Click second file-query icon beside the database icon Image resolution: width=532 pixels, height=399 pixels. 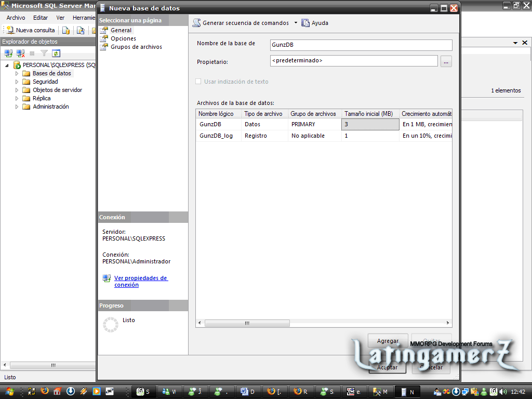click(x=81, y=31)
